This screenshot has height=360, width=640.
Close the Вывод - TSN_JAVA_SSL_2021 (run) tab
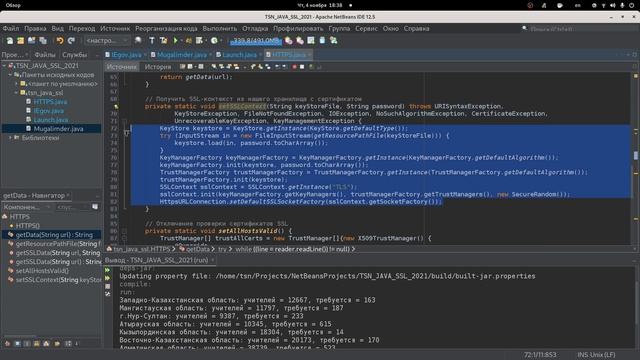pyautogui.click(x=212, y=260)
